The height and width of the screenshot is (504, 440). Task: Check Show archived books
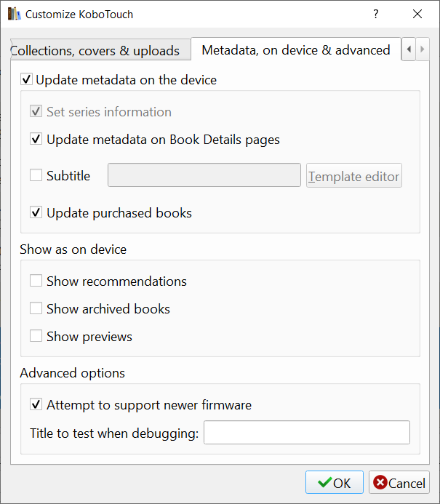pos(36,309)
